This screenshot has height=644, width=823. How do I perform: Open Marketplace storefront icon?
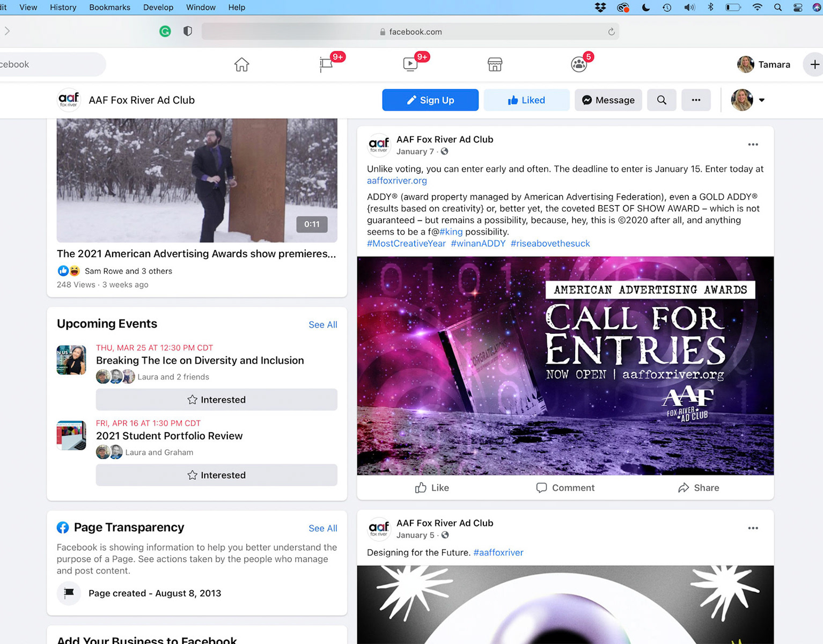[x=495, y=64]
